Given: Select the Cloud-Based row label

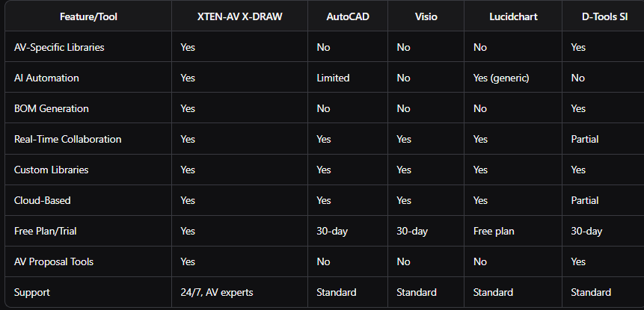Looking at the screenshot, I should (42, 200).
